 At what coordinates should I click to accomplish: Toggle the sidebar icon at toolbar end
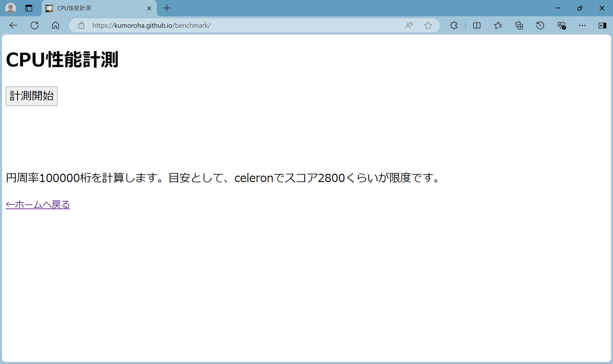602,26
